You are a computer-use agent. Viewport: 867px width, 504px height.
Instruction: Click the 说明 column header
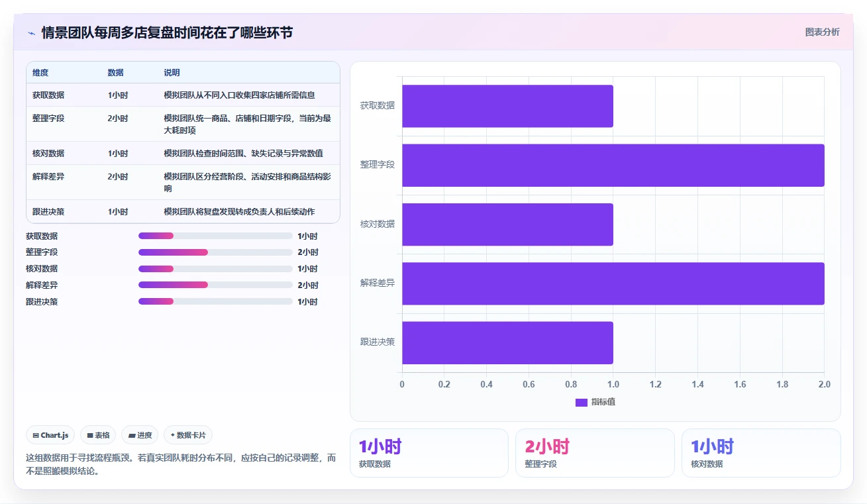172,72
